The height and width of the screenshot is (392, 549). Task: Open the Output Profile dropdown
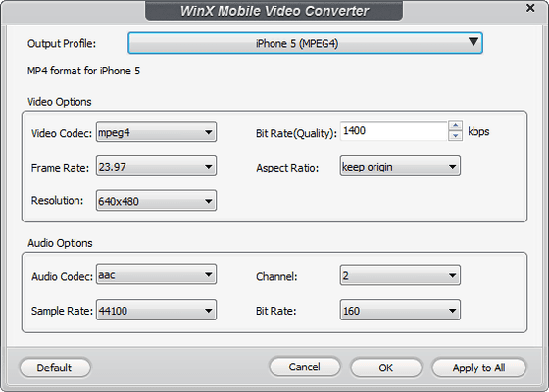pyautogui.click(x=305, y=43)
